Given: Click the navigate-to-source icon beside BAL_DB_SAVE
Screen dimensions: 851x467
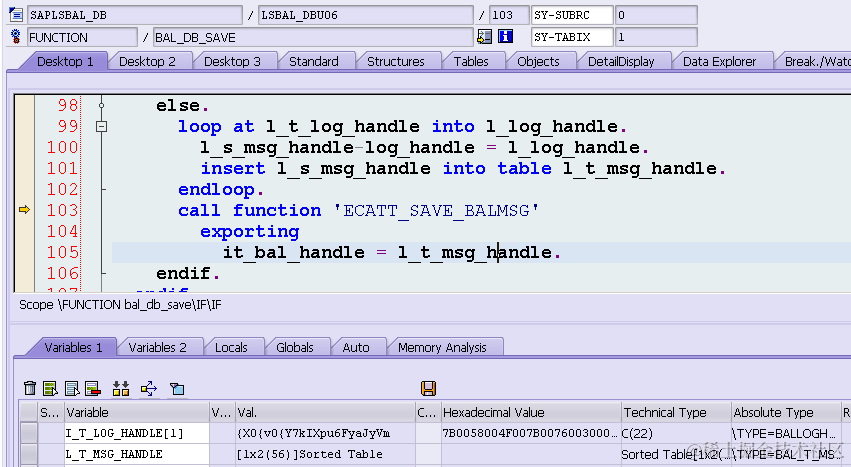Looking at the screenshot, I should click(x=484, y=37).
